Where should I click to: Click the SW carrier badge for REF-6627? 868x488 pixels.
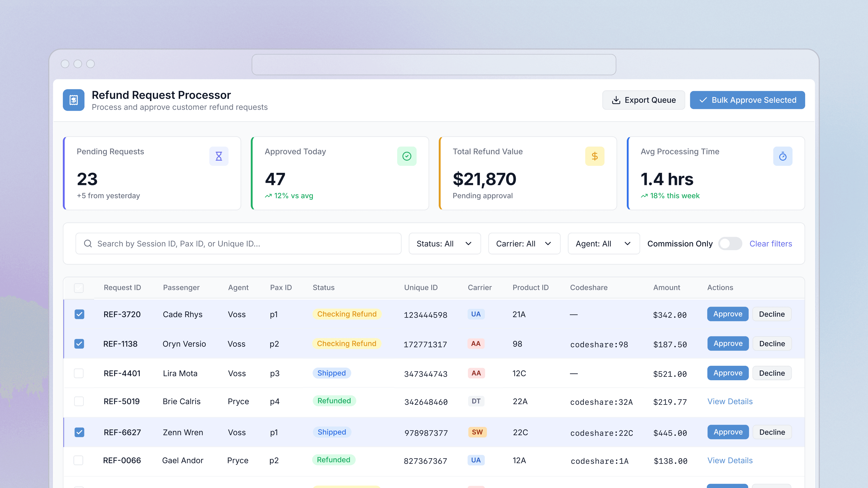click(477, 432)
